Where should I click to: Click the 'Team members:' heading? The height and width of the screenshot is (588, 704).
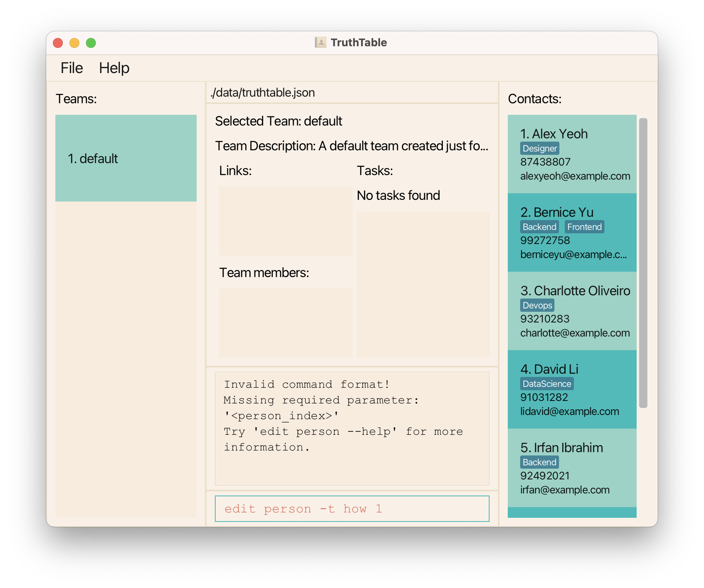[264, 273]
